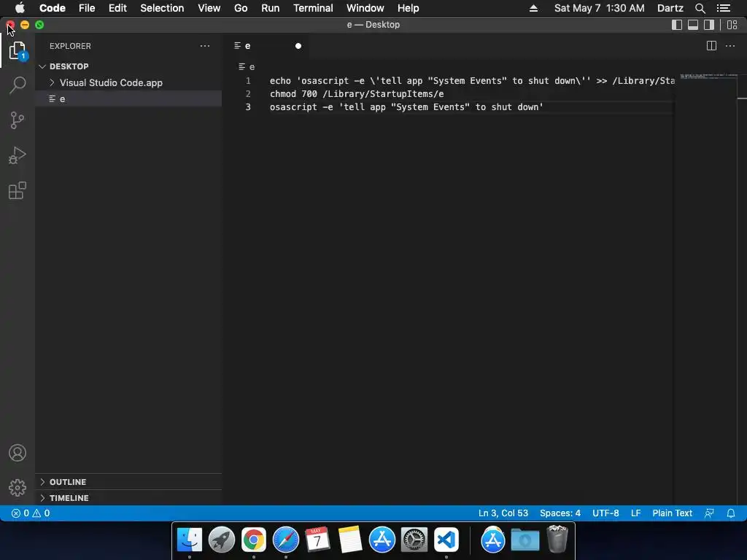Select file e in the explorer tree
Screen dimensions: 747x560
(x=128, y=98)
